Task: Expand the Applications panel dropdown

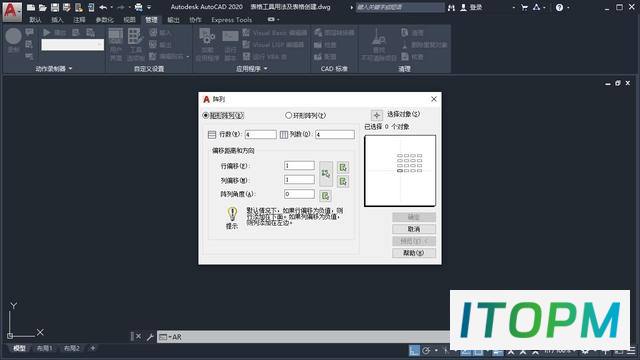Action: 251,69
